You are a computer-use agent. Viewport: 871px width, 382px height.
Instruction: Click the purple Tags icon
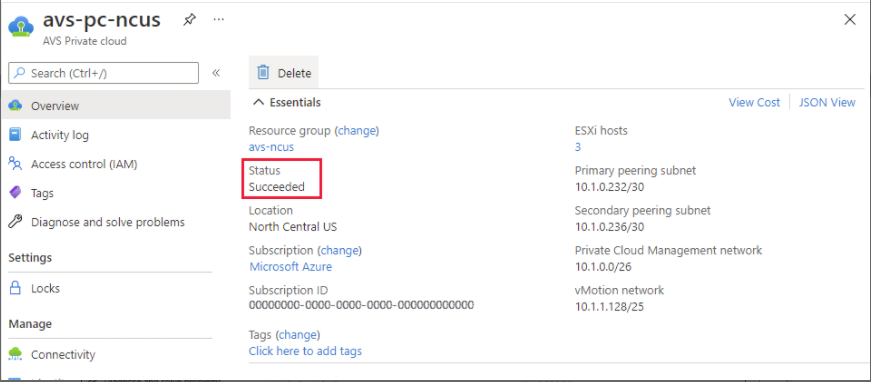click(x=15, y=193)
